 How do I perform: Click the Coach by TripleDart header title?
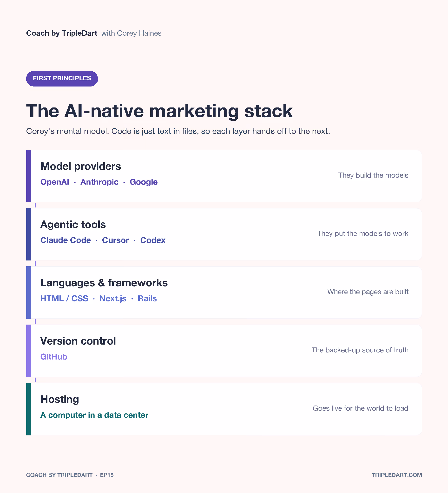(62, 33)
